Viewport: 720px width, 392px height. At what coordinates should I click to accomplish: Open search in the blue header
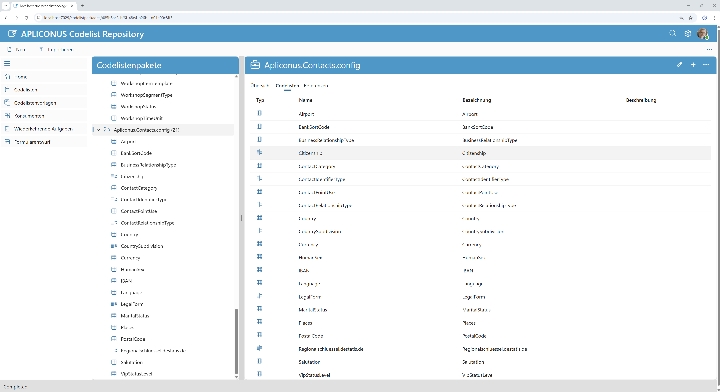click(x=673, y=34)
